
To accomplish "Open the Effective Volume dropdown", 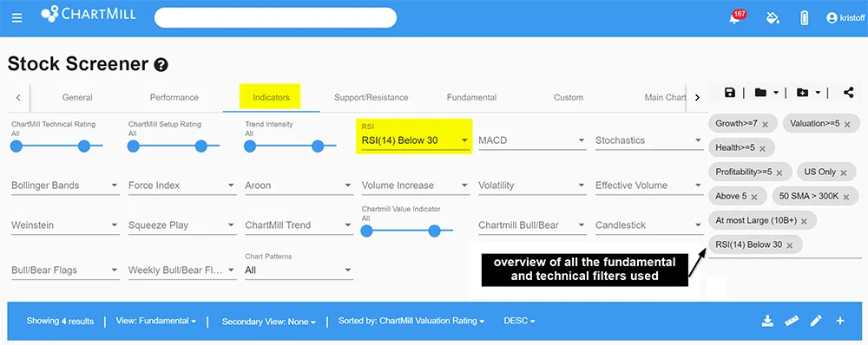I will [648, 186].
